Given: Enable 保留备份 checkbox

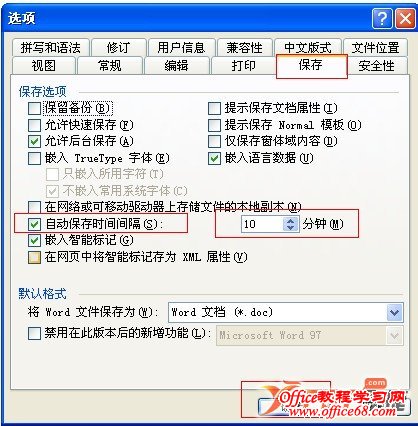Looking at the screenshot, I should pos(34,108).
